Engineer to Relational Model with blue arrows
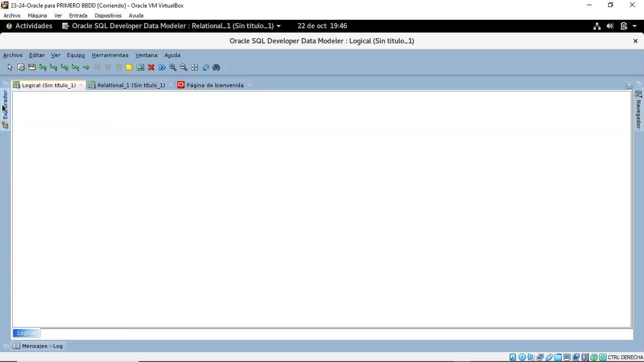644x362 pixels. tap(162, 67)
